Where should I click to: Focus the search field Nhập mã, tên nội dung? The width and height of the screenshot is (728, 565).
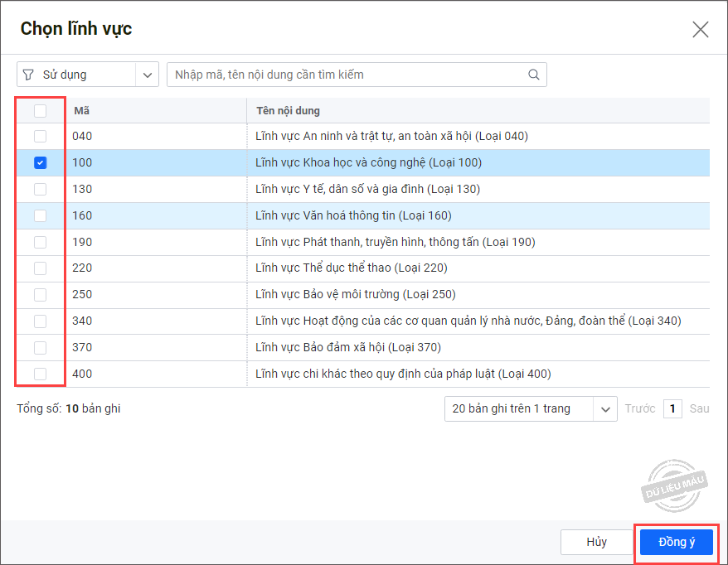pyautogui.click(x=348, y=75)
